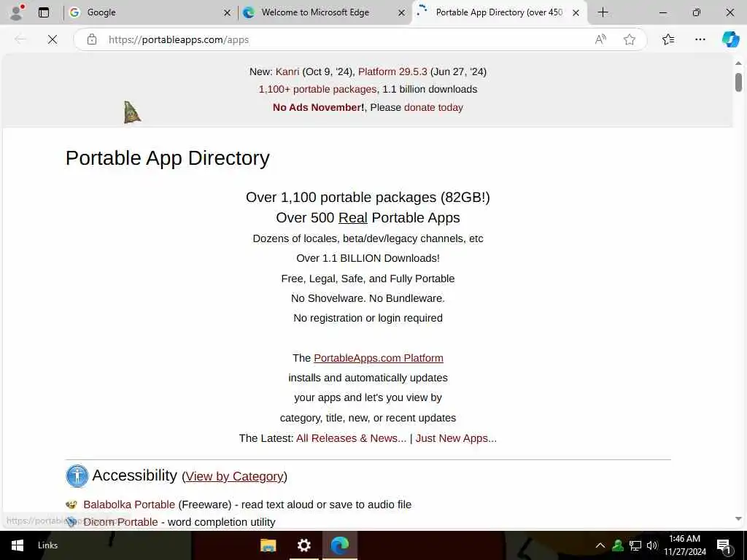Click the Real underlined text
Screen dimensions: 747x560
click(352, 218)
